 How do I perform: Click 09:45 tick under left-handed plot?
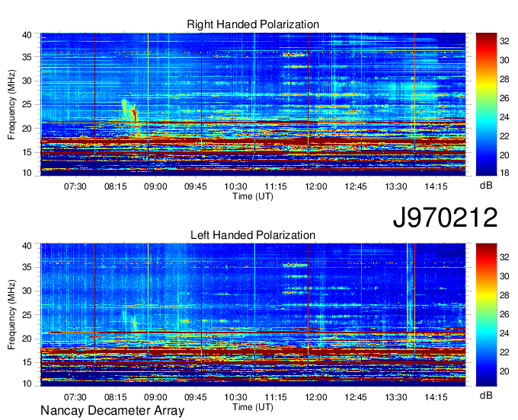pyautogui.click(x=195, y=397)
